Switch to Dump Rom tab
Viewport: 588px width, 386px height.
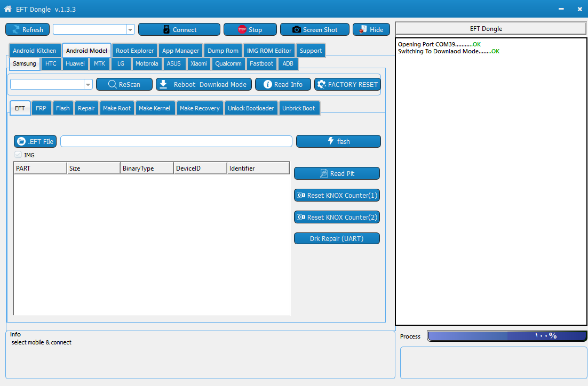click(223, 51)
